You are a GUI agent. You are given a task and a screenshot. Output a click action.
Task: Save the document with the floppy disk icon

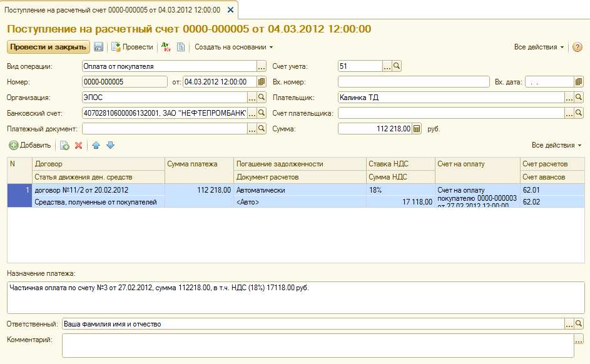click(99, 47)
